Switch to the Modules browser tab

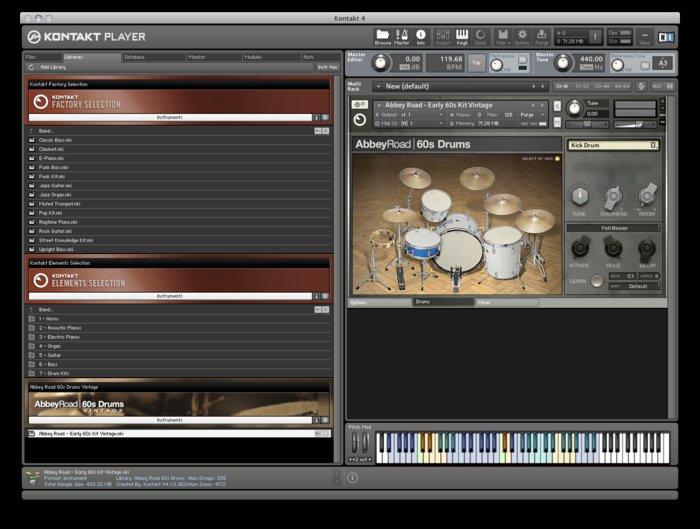[x=271, y=57]
